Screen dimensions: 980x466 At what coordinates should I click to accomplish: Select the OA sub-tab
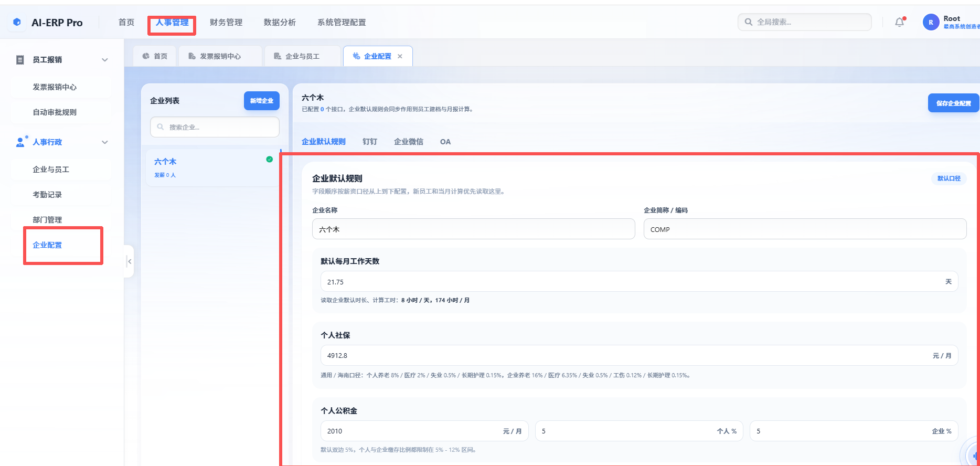(445, 142)
